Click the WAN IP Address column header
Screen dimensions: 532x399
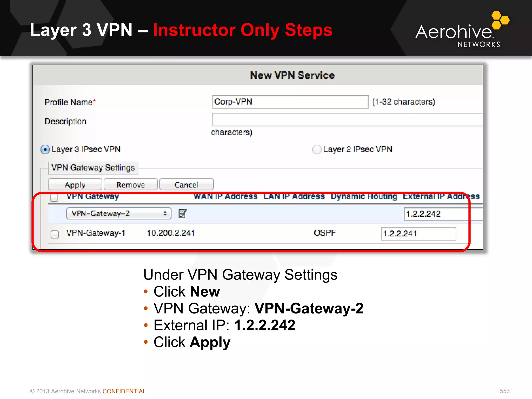tap(225, 196)
